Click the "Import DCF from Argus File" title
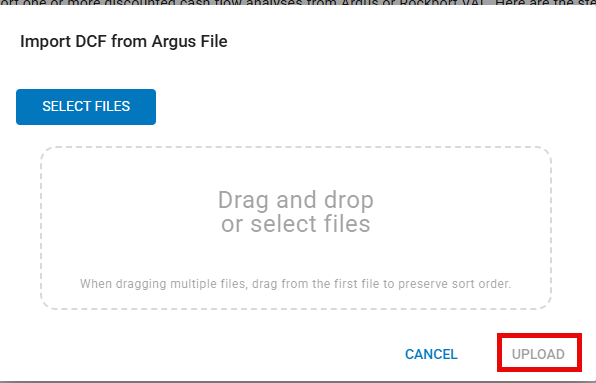 [124, 41]
